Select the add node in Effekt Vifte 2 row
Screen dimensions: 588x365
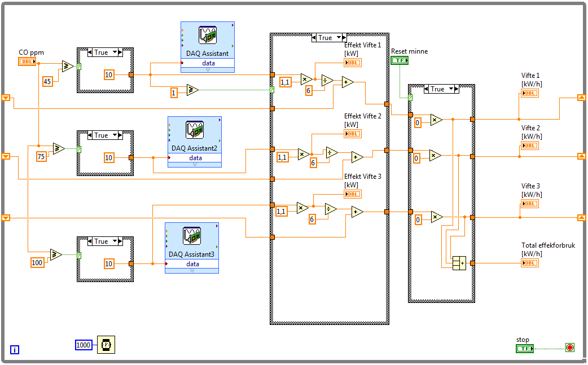357,157
